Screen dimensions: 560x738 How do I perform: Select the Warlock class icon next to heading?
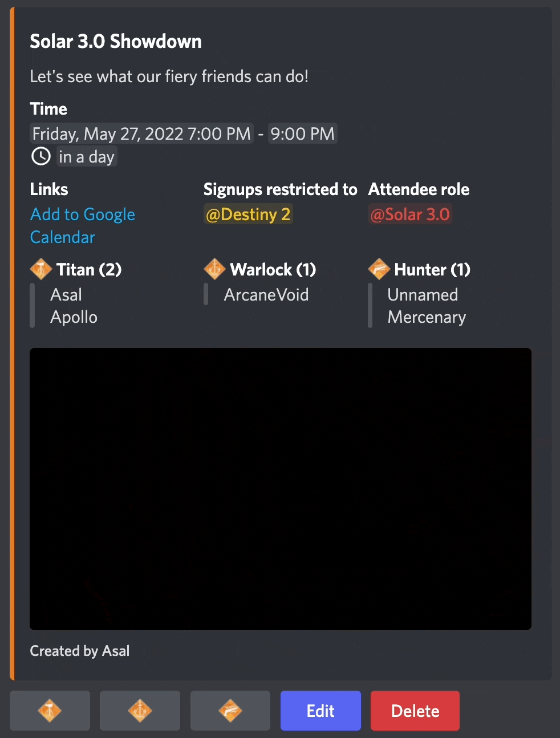(214, 269)
